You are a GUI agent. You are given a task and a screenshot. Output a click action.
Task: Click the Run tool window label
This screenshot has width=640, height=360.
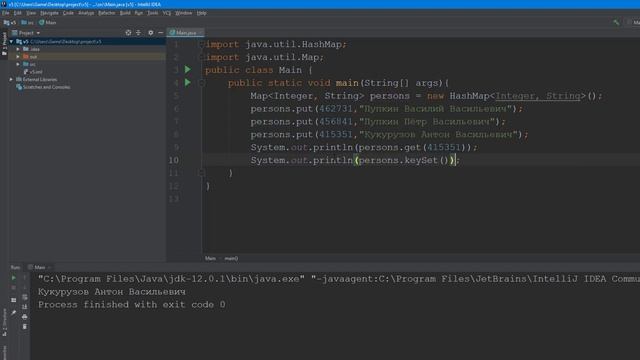(15, 267)
